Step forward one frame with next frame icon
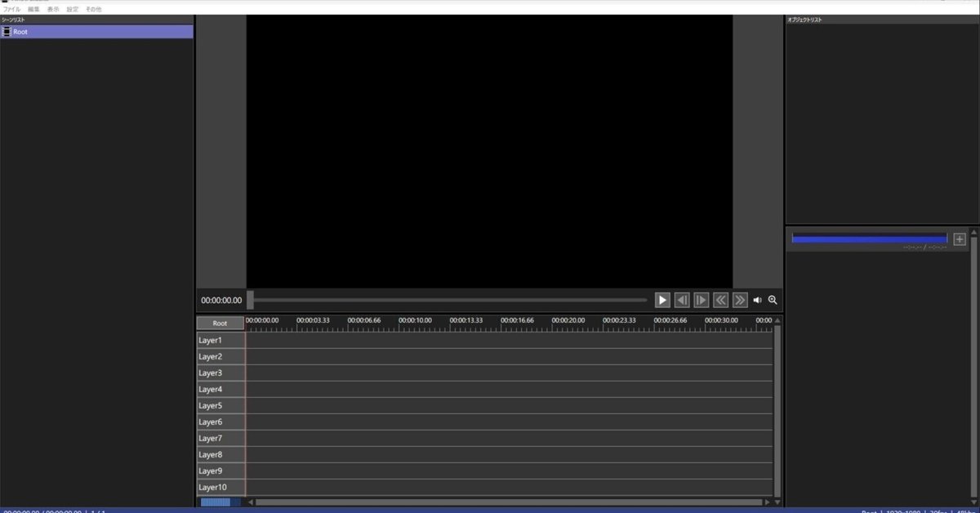The height and width of the screenshot is (513, 980). click(701, 300)
